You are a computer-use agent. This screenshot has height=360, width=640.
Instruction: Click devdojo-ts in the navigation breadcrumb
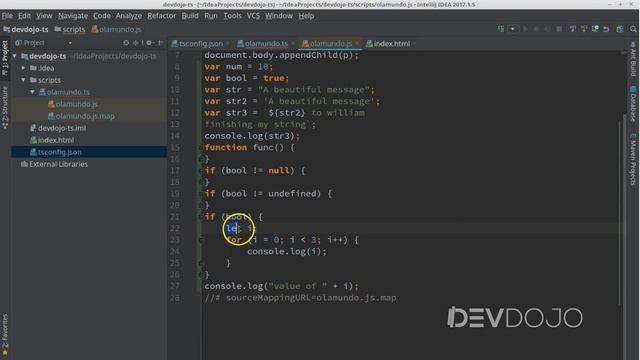(26, 29)
